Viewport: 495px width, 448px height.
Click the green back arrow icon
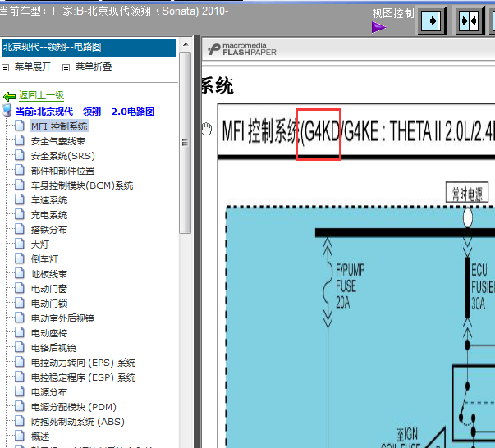coord(10,96)
